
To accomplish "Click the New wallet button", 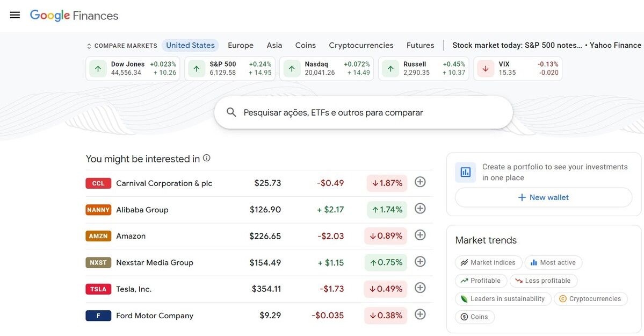I will (x=544, y=197).
